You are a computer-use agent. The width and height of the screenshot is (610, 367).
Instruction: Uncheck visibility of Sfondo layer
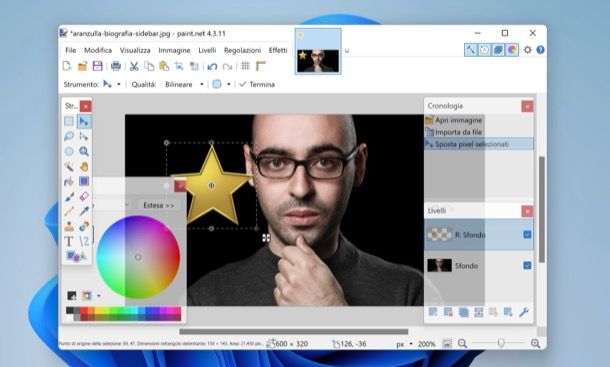(x=527, y=265)
